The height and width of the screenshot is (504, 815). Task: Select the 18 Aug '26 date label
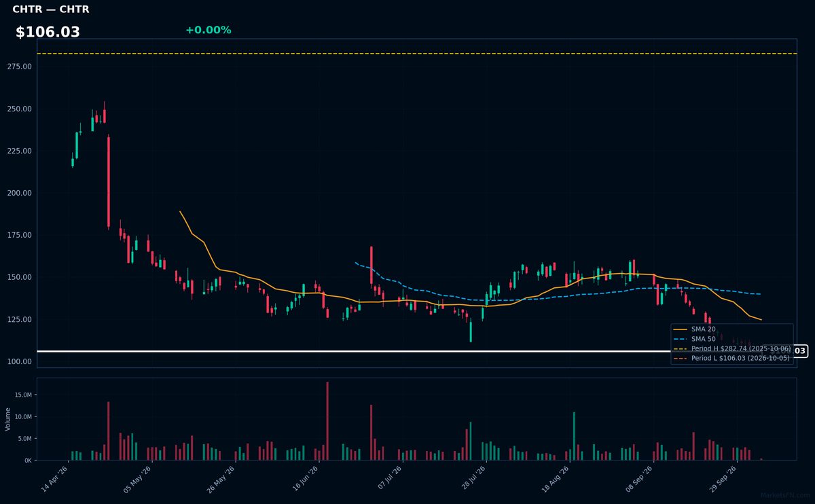[556, 479]
